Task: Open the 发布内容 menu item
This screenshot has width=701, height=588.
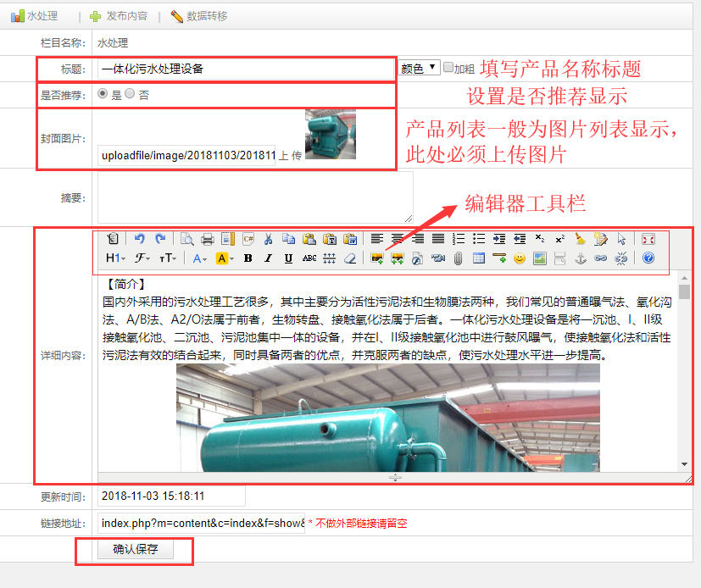Action: click(x=119, y=16)
